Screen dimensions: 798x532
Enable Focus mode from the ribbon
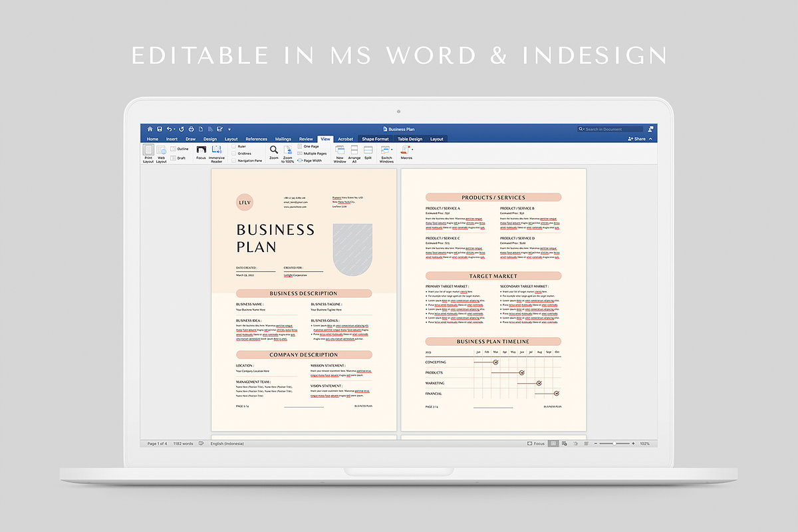point(201,152)
